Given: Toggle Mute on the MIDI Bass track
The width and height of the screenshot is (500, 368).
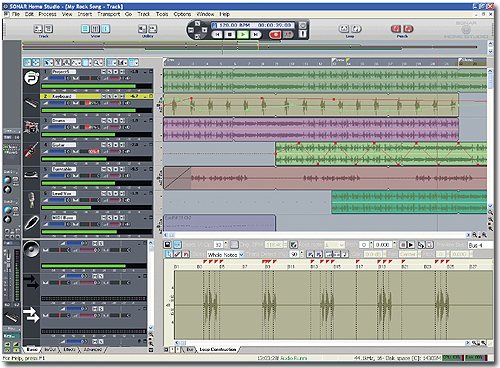Looking at the screenshot, I should click(x=104, y=218).
